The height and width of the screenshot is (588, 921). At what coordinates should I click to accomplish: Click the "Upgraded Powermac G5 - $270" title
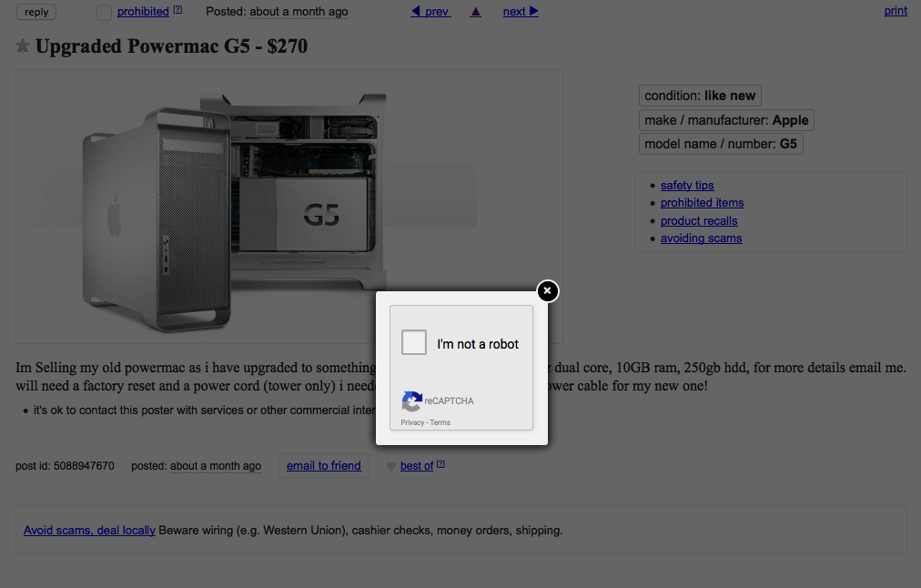(171, 46)
